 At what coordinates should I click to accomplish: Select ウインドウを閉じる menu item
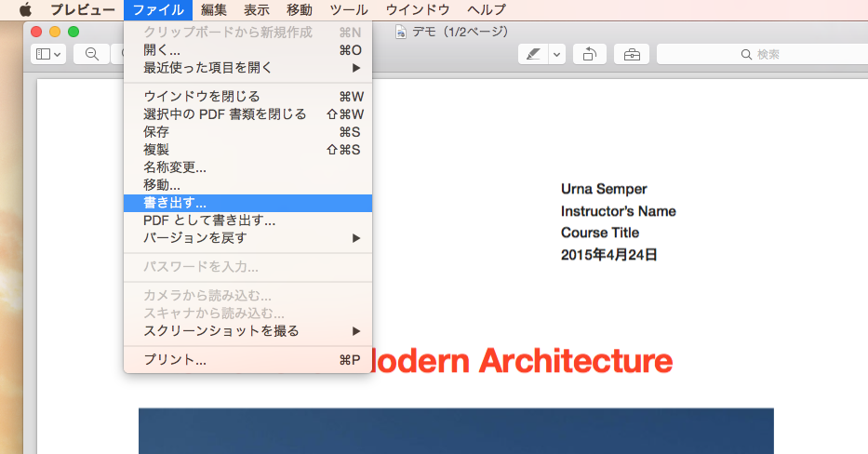pyautogui.click(x=248, y=97)
